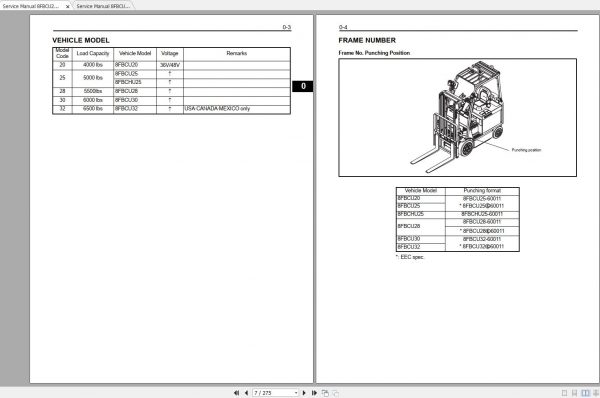Close the first Service Manual tab
The image size is (600, 398).
67,7
